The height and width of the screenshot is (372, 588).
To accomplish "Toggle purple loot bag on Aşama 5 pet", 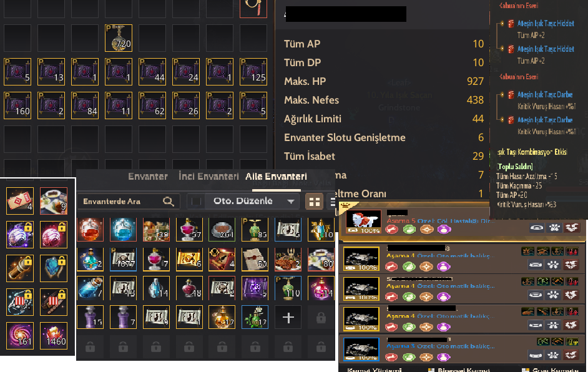I will 444,229.
